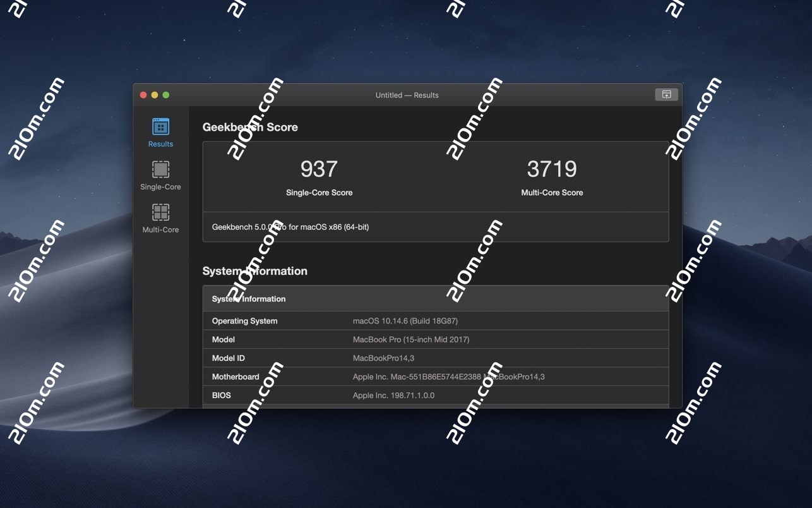Click the Operating System row label
The height and width of the screenshot is (508, 812).
click(x=244, y=321)
